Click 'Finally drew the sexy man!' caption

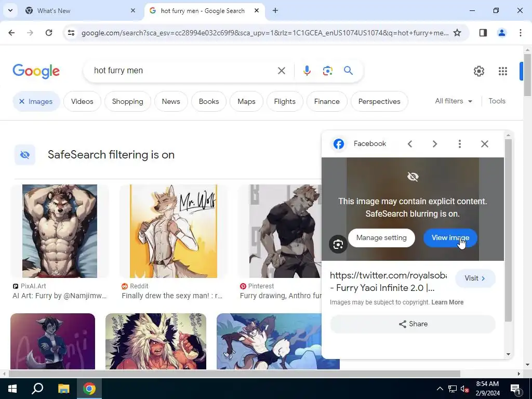(172, 296)
